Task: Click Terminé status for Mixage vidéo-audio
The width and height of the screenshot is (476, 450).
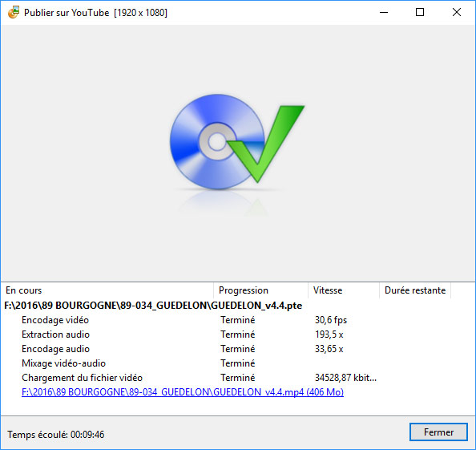Action: (238, 363)
